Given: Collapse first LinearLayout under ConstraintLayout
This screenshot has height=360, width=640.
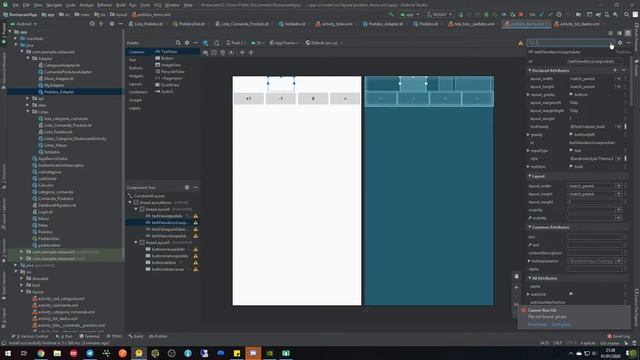Looking at the screenshot, I should [x=130, y=202].
